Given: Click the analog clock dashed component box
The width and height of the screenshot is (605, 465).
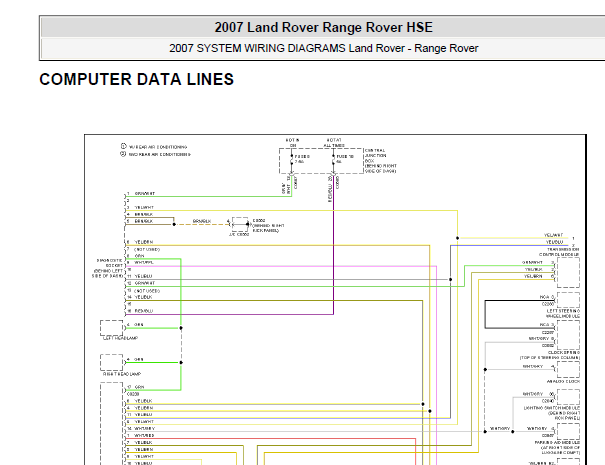Looking at the screenshot, I should 568,370.
